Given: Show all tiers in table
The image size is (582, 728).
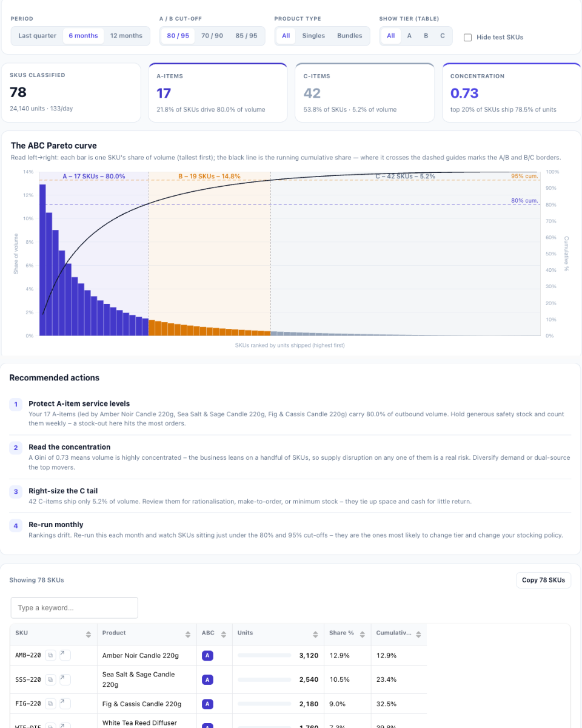Looking at the screenshot, I should 390,36.
